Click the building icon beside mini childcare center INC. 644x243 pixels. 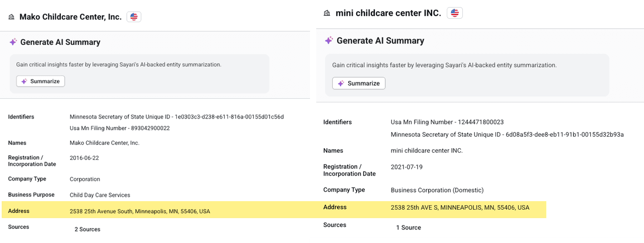click(x=328, y=13)
